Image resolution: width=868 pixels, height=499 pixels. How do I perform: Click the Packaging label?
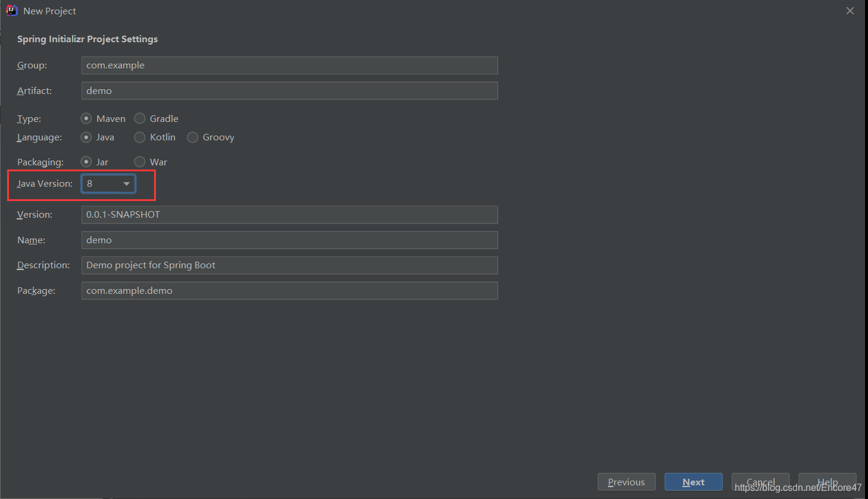[40, 162]
